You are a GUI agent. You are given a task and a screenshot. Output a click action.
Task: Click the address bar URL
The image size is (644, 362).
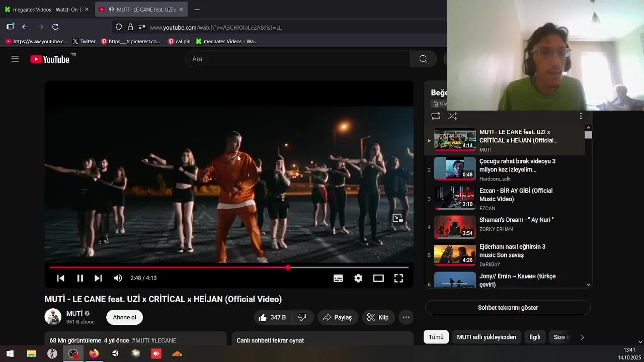[x=215, y=28]
